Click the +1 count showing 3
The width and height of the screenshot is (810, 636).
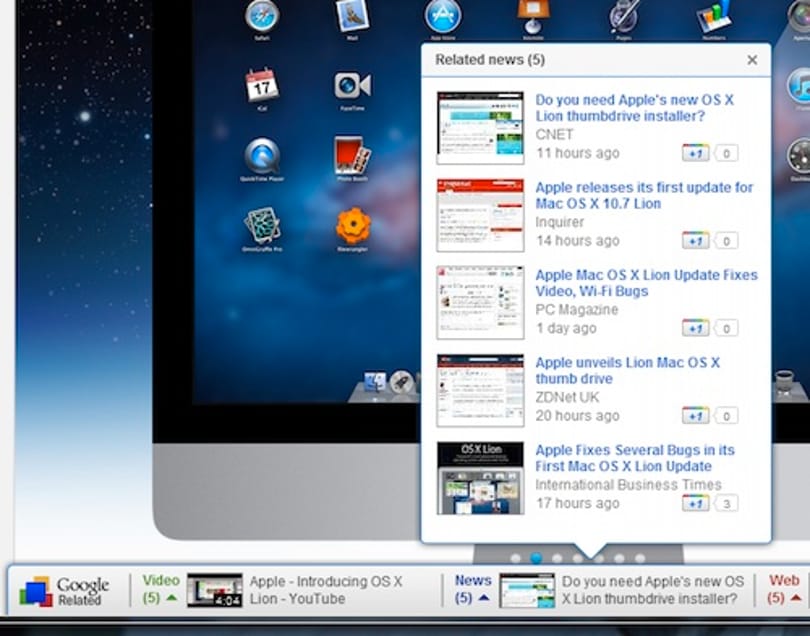click(726, 503)
